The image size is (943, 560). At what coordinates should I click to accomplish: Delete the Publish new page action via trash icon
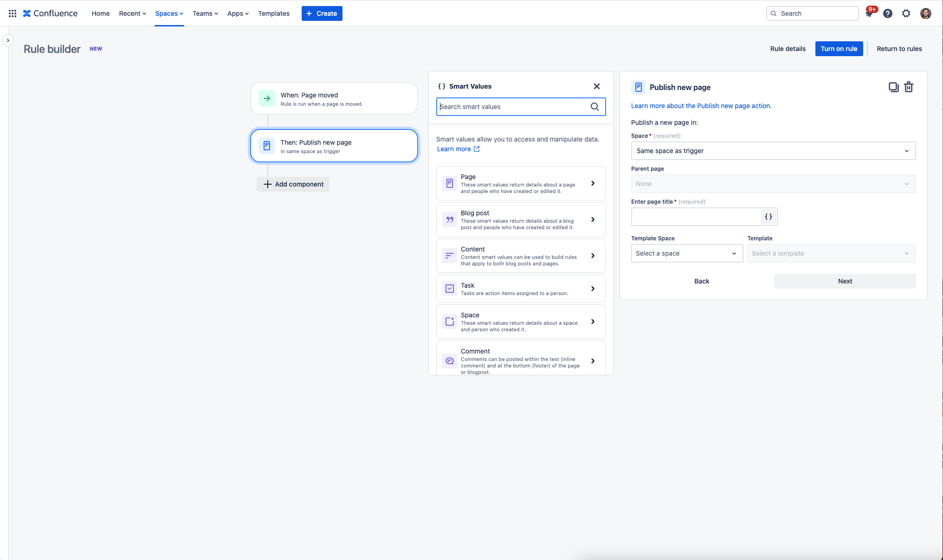point(909,87)
